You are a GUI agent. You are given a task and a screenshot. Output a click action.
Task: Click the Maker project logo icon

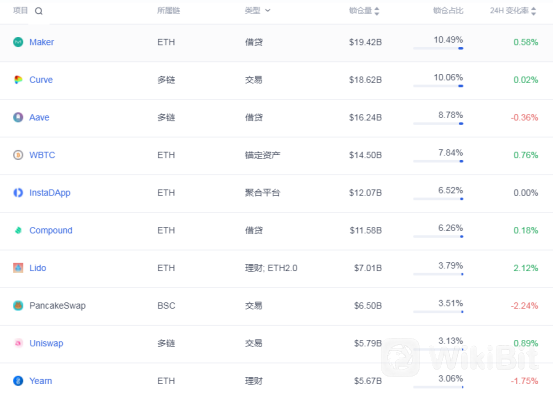(x=18, y=42)
